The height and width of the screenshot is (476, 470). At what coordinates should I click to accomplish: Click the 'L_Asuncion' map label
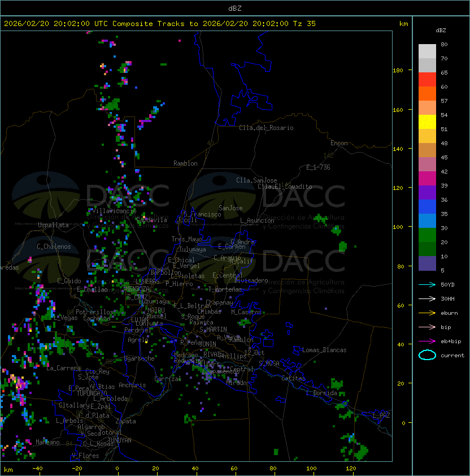(257, 220)
